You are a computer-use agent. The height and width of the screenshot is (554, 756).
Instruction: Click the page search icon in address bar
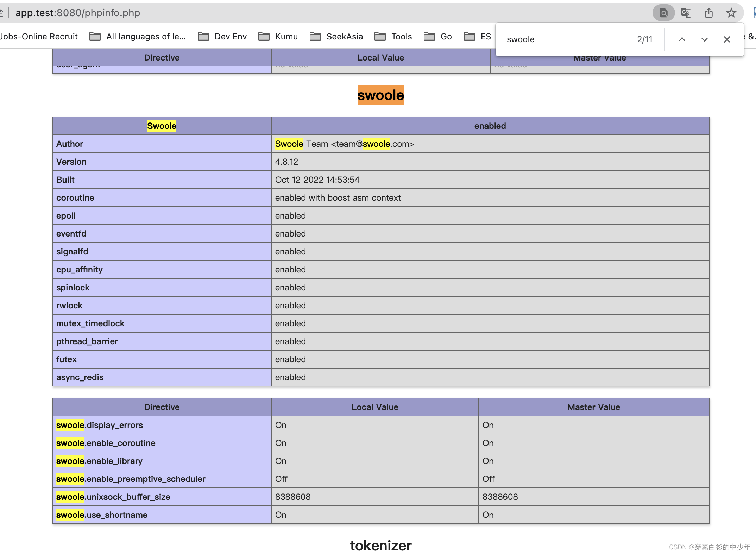[x=663, y=13]
